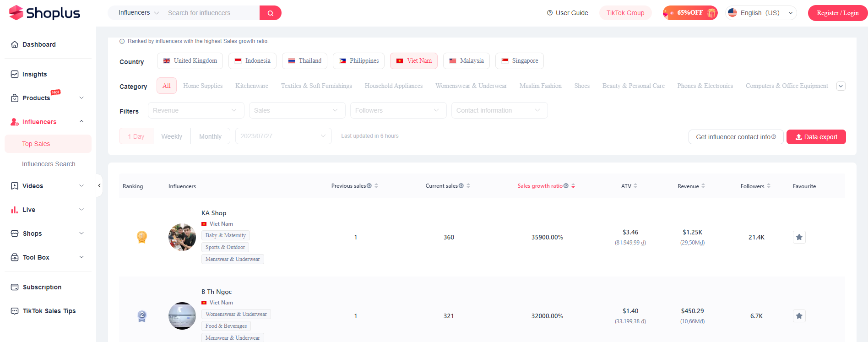Click the Influencers person icon
This screenshot has height=342, width=868.
[x=15, y=122]
